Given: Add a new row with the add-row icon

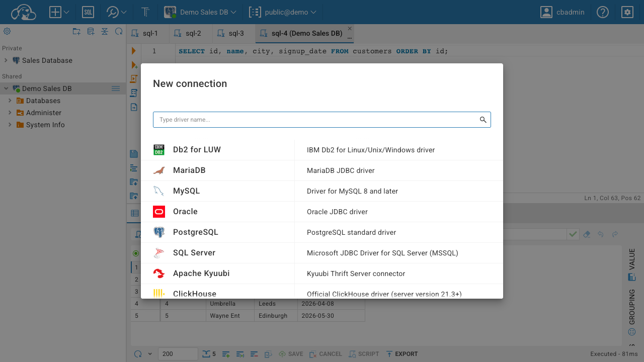Looking at the screenshot, I should (226, 354).
